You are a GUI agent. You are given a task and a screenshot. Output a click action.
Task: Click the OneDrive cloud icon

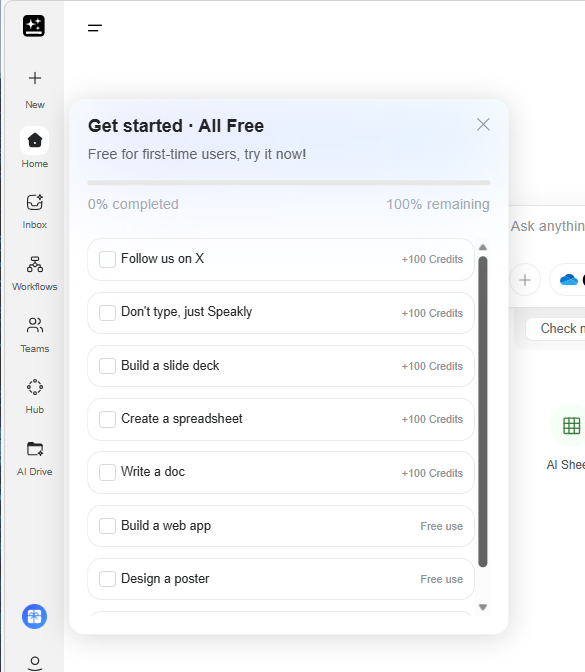click(x=569, y=280)
